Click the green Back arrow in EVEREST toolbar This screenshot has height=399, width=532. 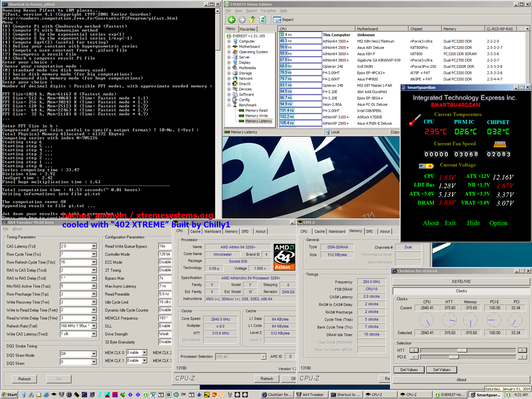232,20
